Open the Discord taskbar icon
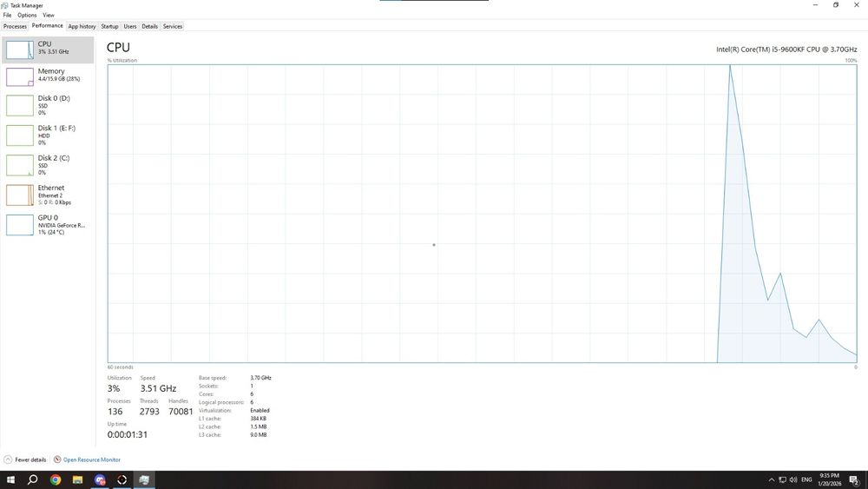868x489 pixels. tap(100, 479)
